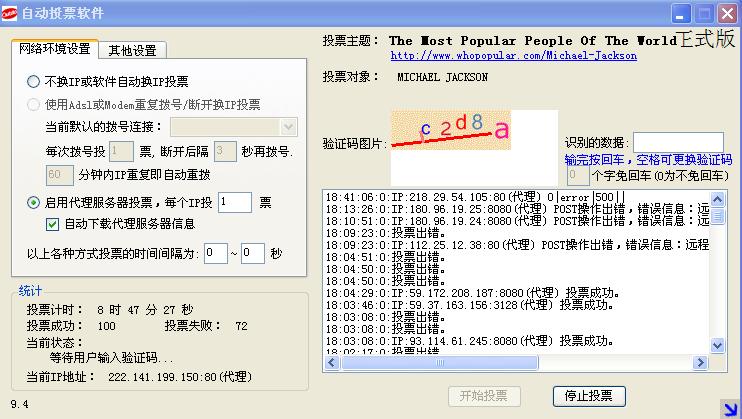This screenshot has width=742, height=419.
Task: Minimize the 自动投票软件 window
Action: coord(680,14)
